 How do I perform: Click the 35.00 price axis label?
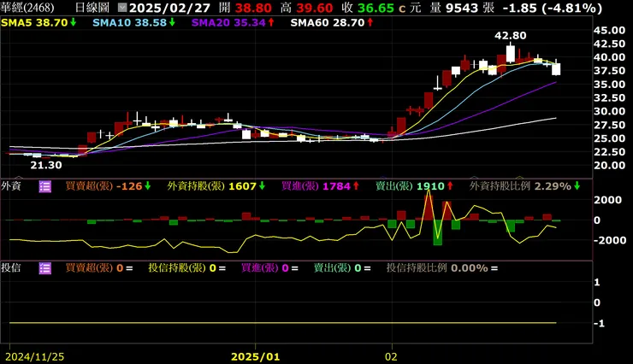tap(609, 85)
